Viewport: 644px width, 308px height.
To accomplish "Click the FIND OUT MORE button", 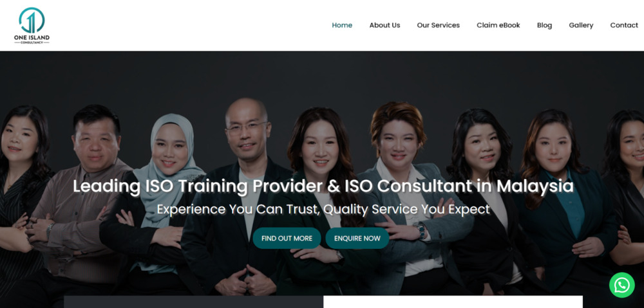I will 287,239.
